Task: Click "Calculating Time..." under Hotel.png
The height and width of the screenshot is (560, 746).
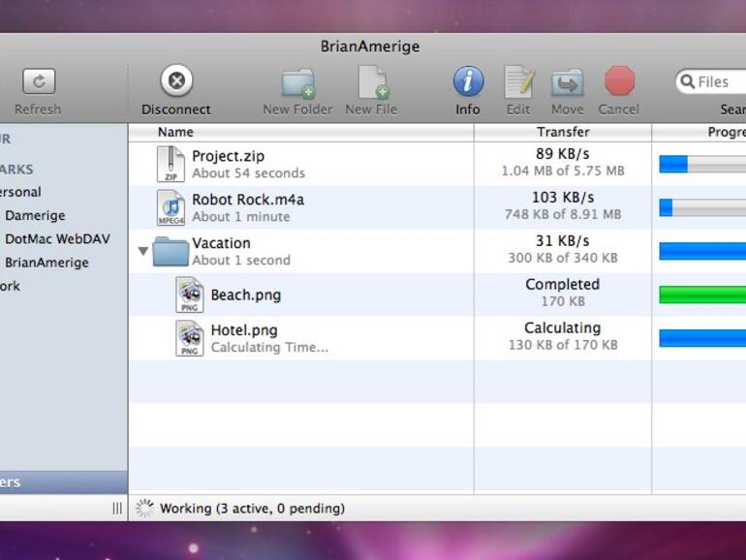Action: [x=269, y=347]
